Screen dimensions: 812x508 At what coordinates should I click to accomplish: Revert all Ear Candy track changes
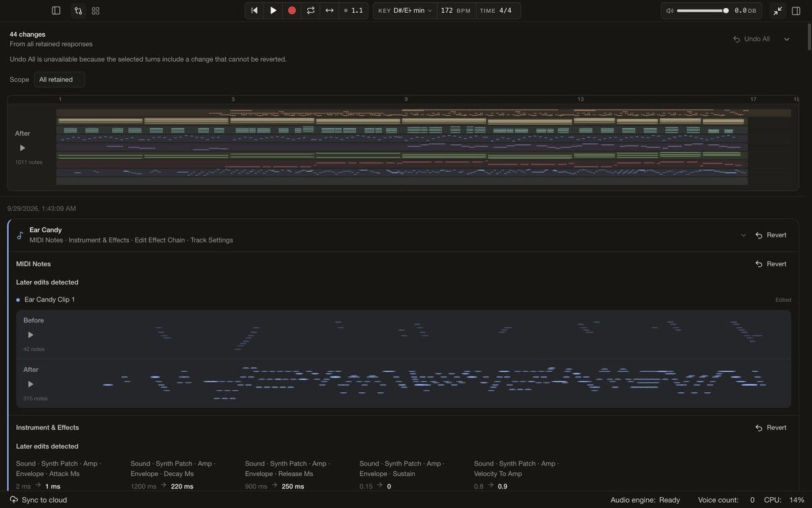[x=771, y=235]
